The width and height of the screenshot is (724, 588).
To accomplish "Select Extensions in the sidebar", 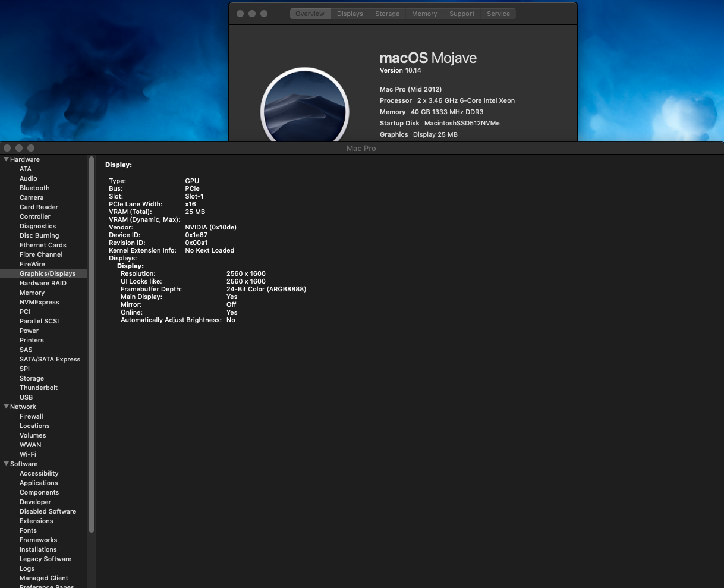I will pyautogui.click(x=36, y=521).
